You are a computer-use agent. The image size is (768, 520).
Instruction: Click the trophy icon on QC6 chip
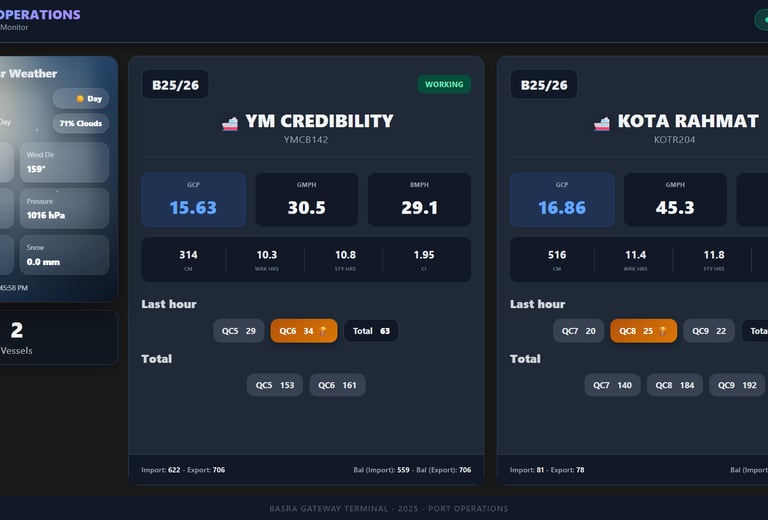[323, 331]
